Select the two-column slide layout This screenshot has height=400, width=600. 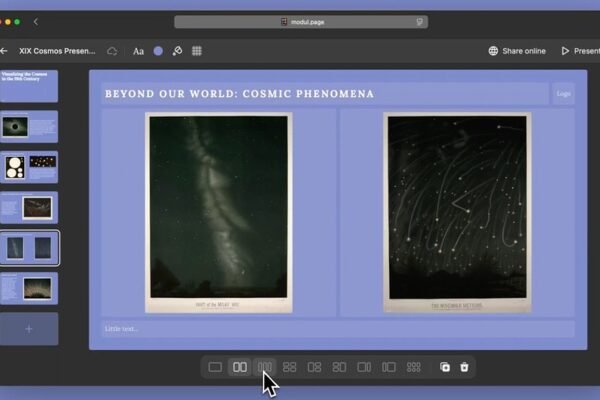[x=240, y=367]
